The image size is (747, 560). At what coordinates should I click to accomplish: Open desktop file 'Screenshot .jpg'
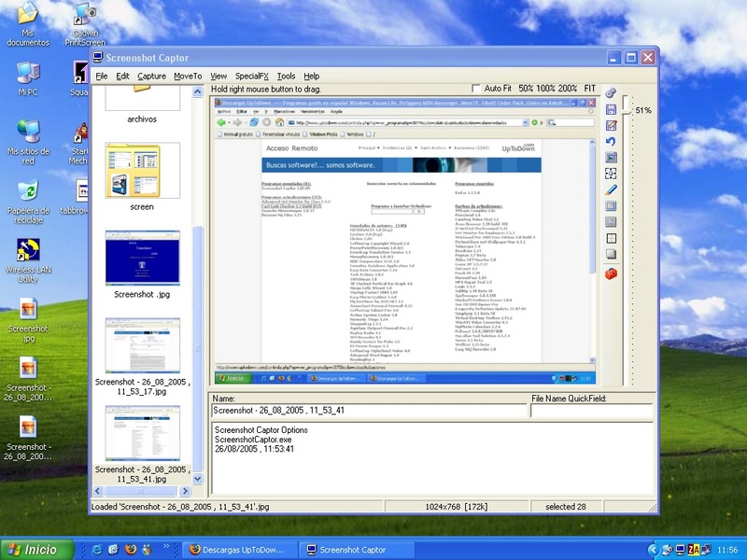(28, 319)
